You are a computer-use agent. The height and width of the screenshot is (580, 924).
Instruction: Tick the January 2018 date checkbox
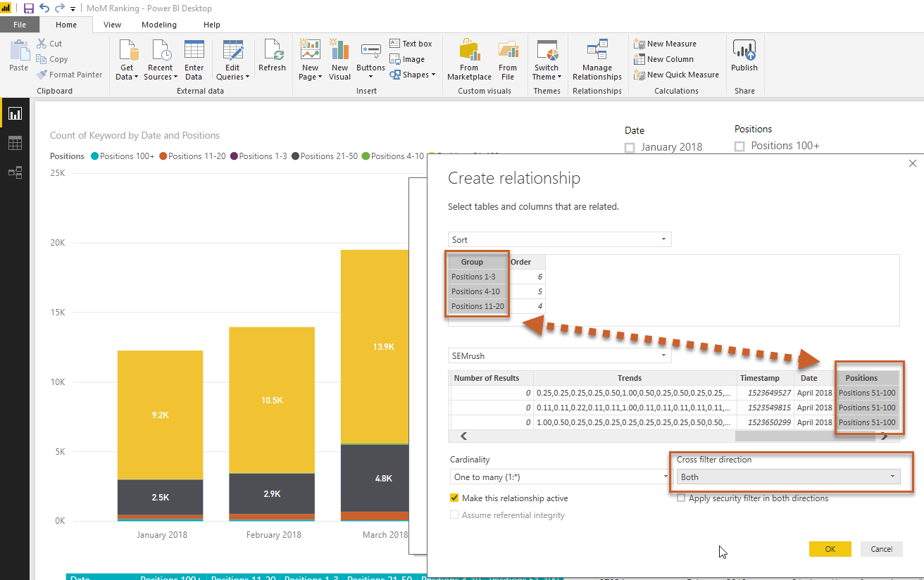630,148
